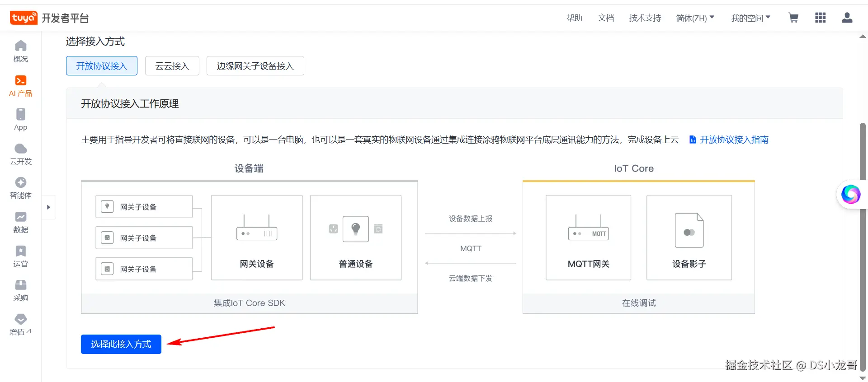Expand the 我的空间 dropdown
Viewport: 868px width, 382px height.
(751, 18)
